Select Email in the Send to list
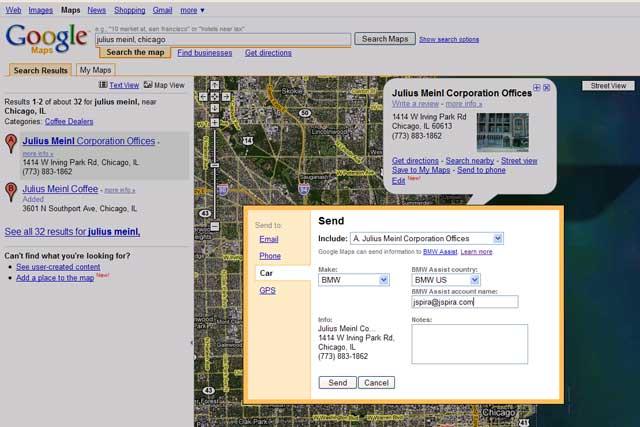This screenshot has width=640, height=427. coord(269,239)
